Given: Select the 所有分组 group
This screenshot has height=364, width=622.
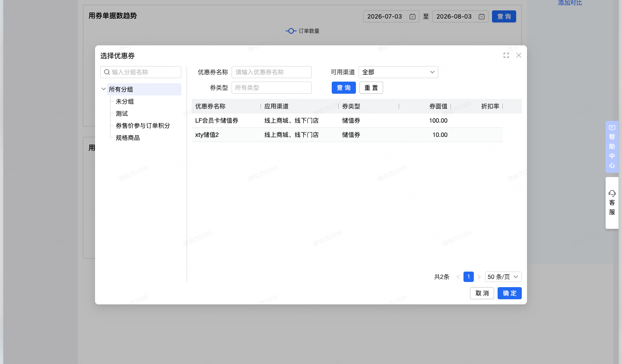Looking at the screenshot, I should [144, 89].
